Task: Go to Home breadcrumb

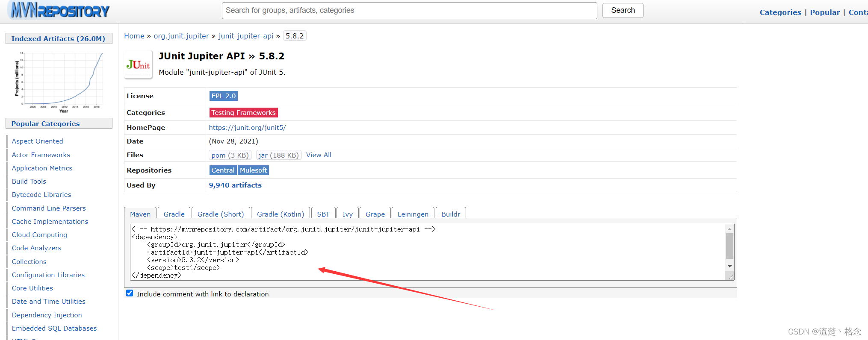Action: click(134, 36)
